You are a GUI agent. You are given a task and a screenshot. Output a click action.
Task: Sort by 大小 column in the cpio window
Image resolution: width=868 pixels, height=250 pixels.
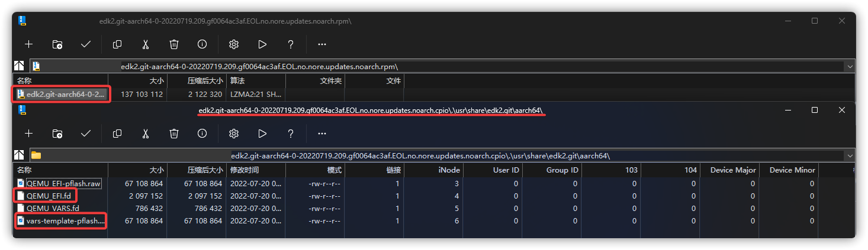137,170
